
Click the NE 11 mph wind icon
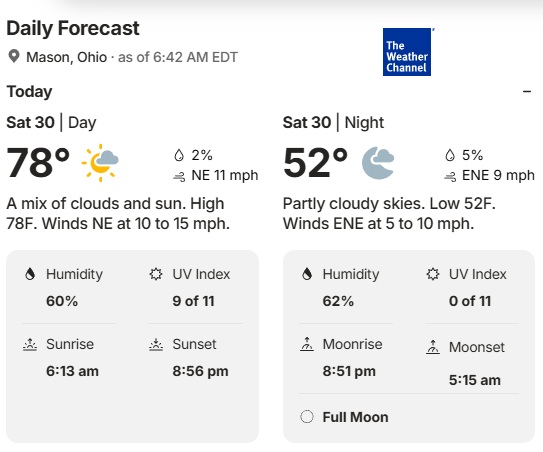179,177
